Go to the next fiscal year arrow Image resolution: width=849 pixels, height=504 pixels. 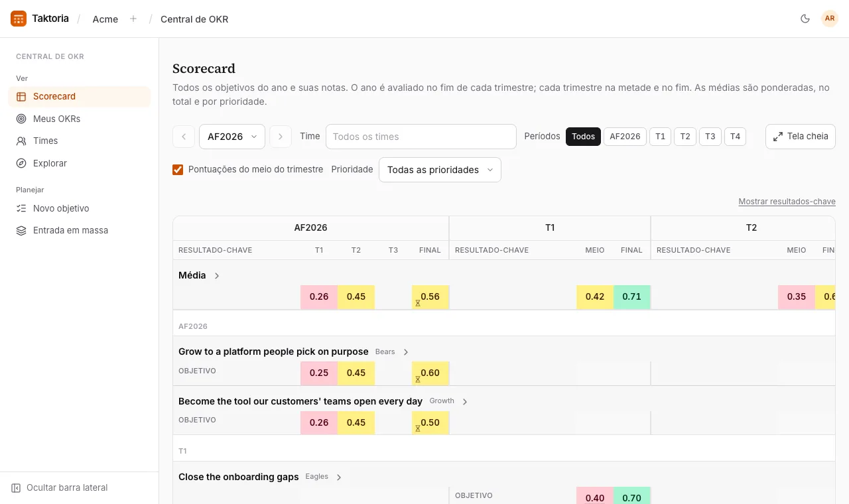click(x=281, y=137)
